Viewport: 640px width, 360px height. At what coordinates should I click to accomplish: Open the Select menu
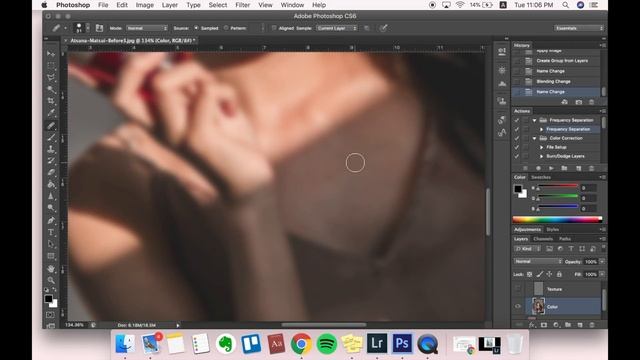tap(218, 5)
